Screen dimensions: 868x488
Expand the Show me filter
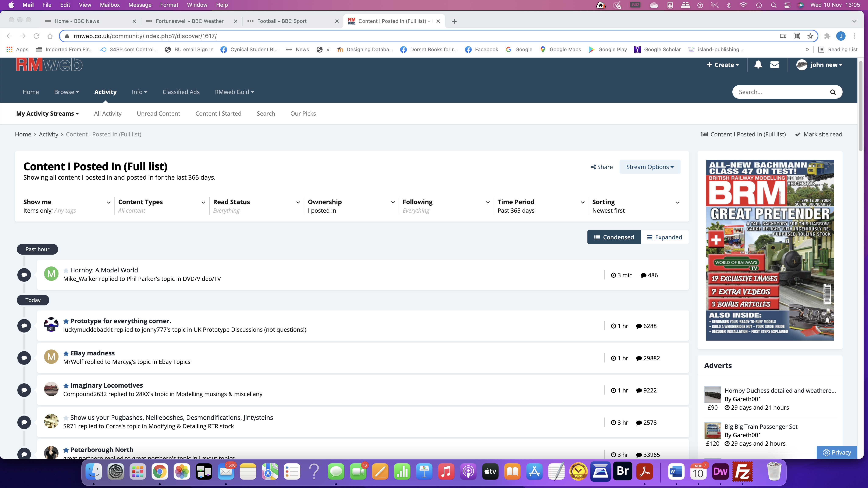(67, 206)
